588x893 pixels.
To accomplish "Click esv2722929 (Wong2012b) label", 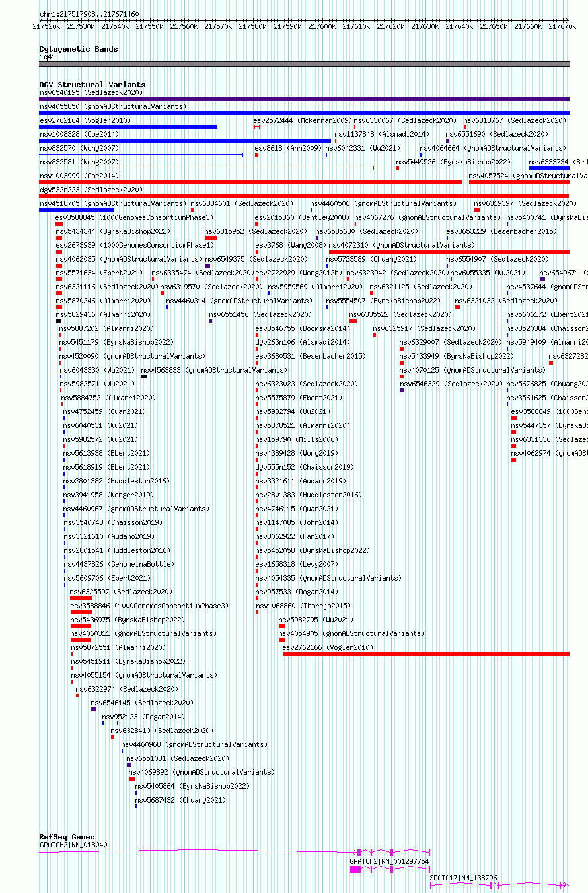I will [x=299, y=273].
